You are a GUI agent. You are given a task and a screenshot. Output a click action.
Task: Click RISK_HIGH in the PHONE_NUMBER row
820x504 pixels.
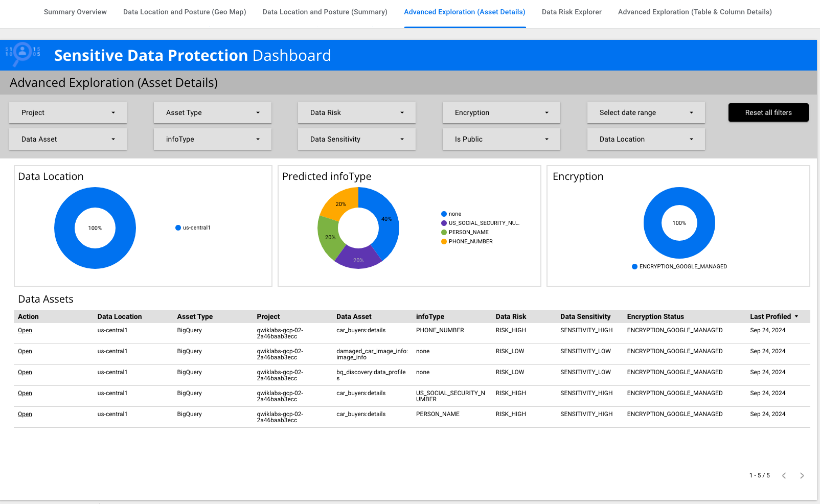tap(511, 330)
